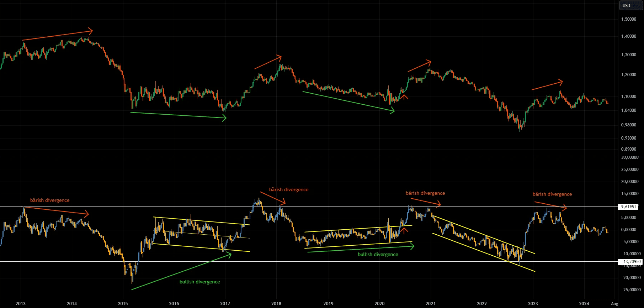Select the 1,50000 price axis value

click(x=629, y=19)
